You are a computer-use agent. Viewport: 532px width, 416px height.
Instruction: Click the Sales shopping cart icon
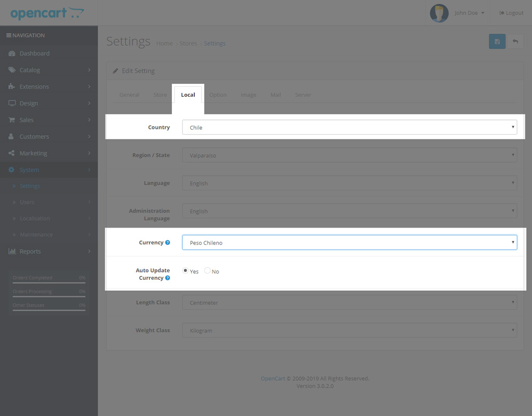coord(11,120)
